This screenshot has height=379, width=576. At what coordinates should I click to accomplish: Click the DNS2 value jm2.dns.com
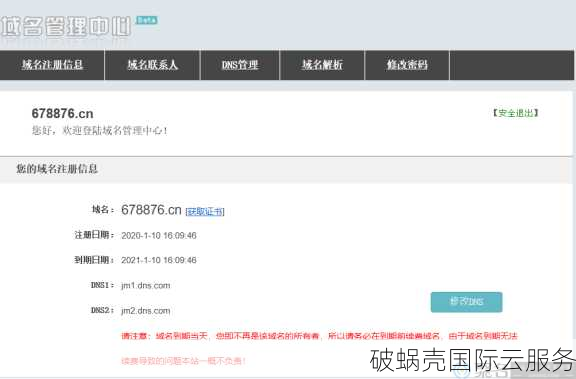pos(145,311)
